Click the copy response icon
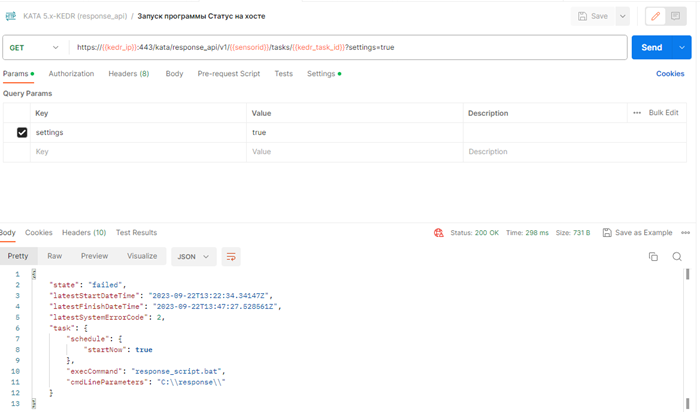 tap(653, 257)
